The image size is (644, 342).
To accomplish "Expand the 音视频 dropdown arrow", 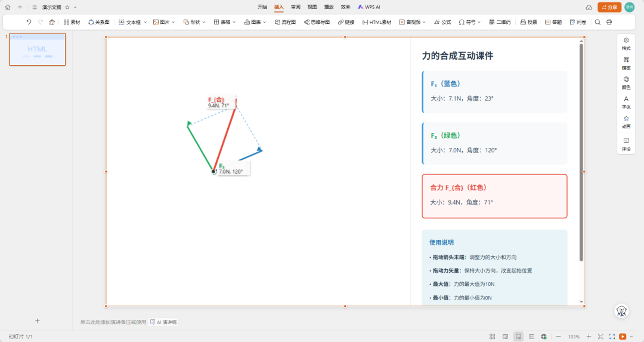I will click(424, 22).
